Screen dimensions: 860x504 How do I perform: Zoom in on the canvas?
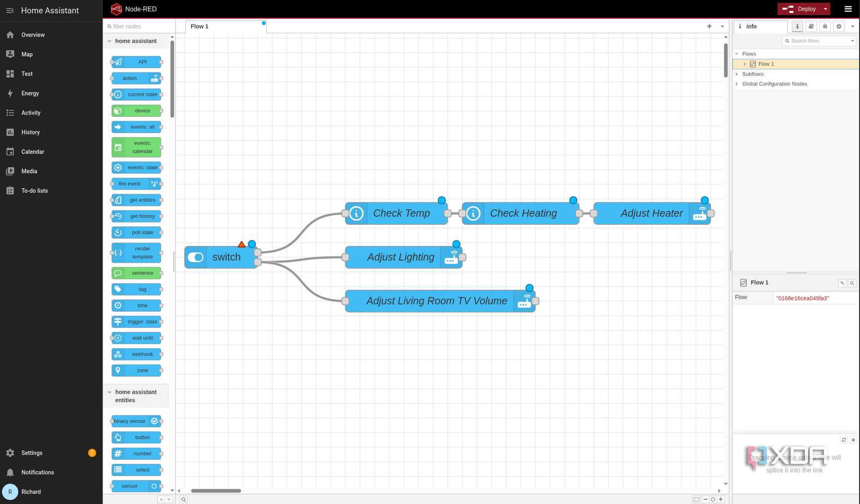point(721,499)
